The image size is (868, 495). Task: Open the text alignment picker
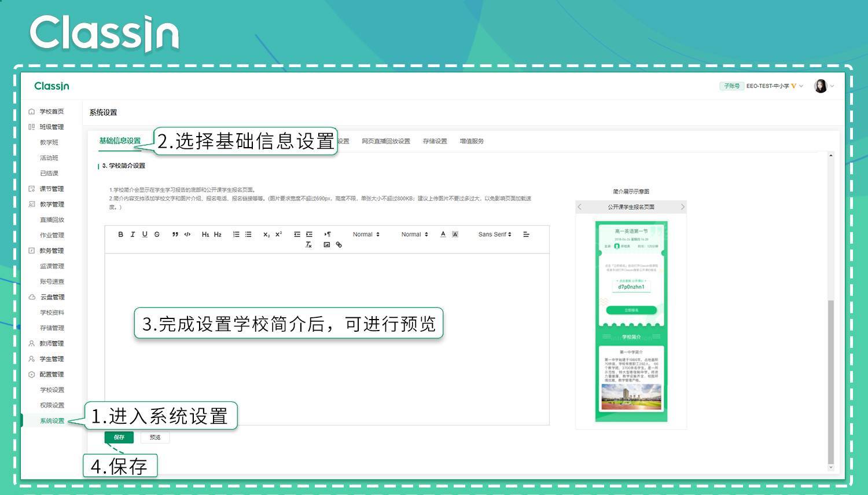[526, 234]
